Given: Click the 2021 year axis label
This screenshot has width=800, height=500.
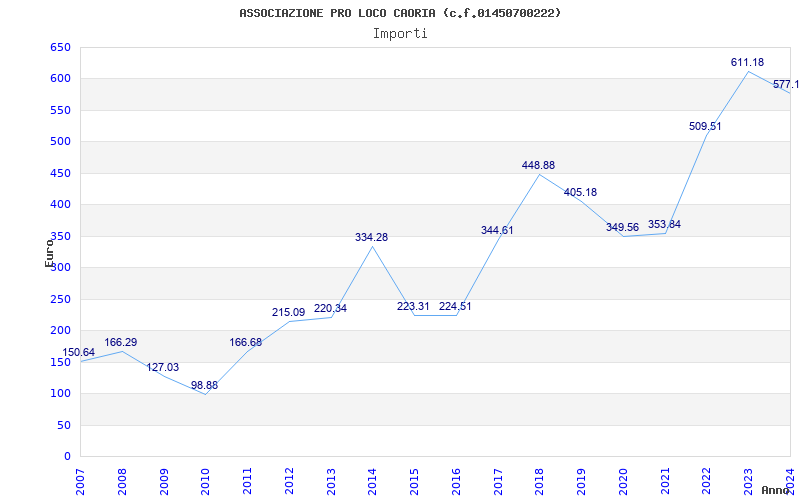Looking at the screenshot, I should pos(665,482).
